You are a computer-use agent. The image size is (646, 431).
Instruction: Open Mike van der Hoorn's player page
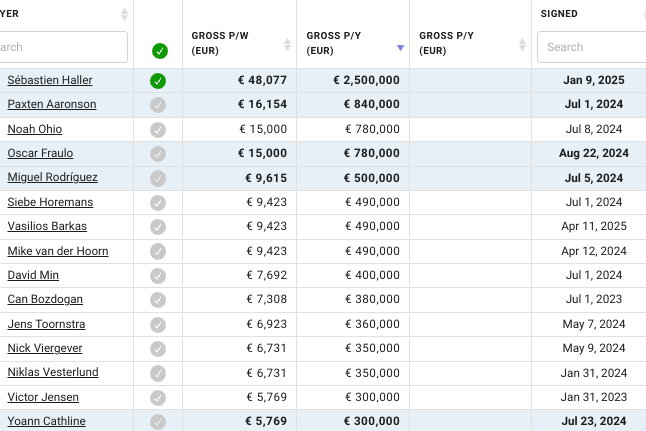[58, 251]
